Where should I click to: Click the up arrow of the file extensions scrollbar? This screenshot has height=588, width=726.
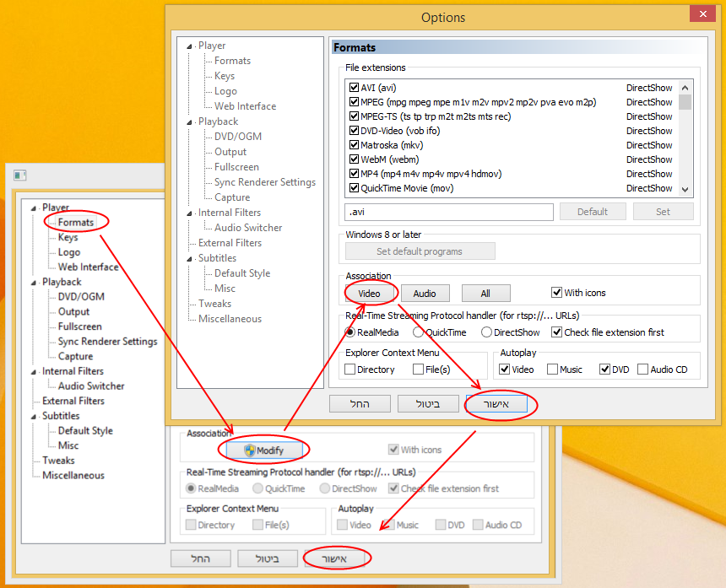(685, 87)
